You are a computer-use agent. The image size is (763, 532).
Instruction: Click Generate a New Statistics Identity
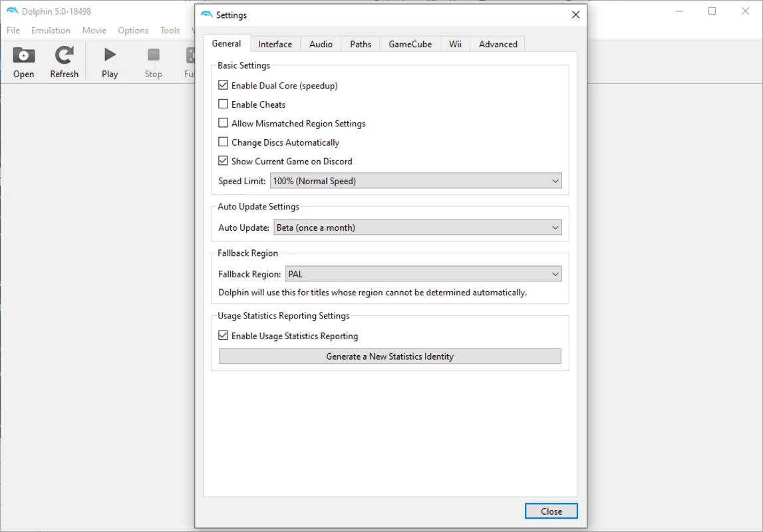coord(390,356)
